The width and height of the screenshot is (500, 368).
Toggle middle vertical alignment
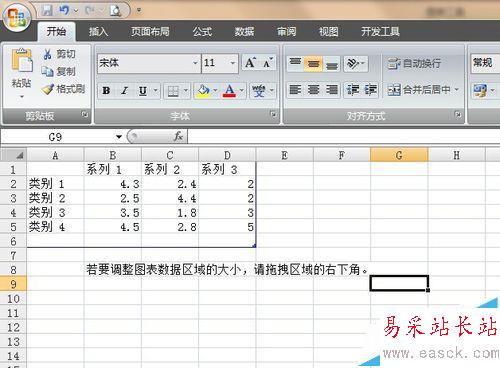tap(313, 63)
